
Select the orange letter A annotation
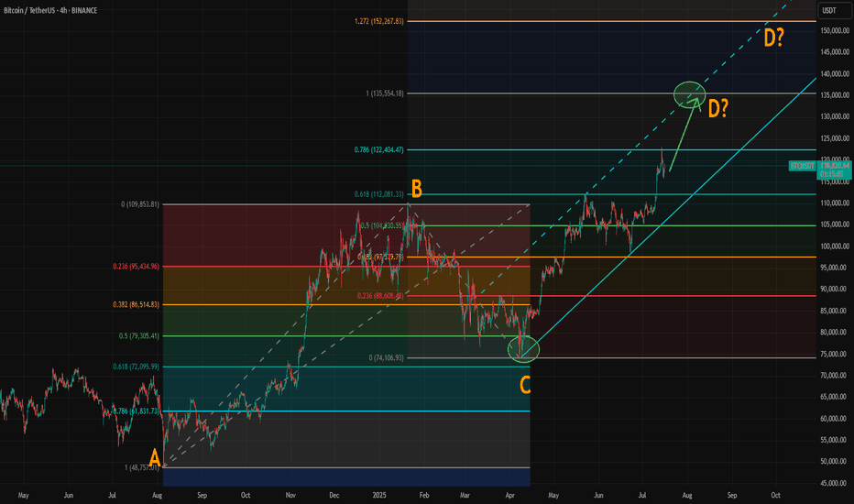[x=155, y=457]
